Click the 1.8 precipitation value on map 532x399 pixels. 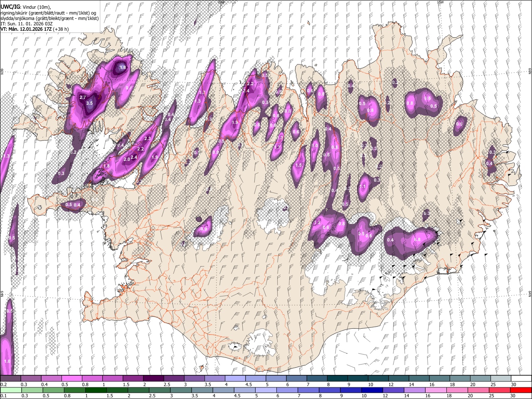pyautogui.click(x=106, y=166)
